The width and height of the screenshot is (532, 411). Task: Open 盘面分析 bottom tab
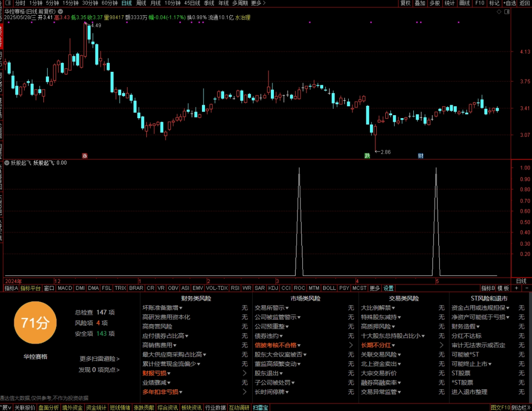48,407
